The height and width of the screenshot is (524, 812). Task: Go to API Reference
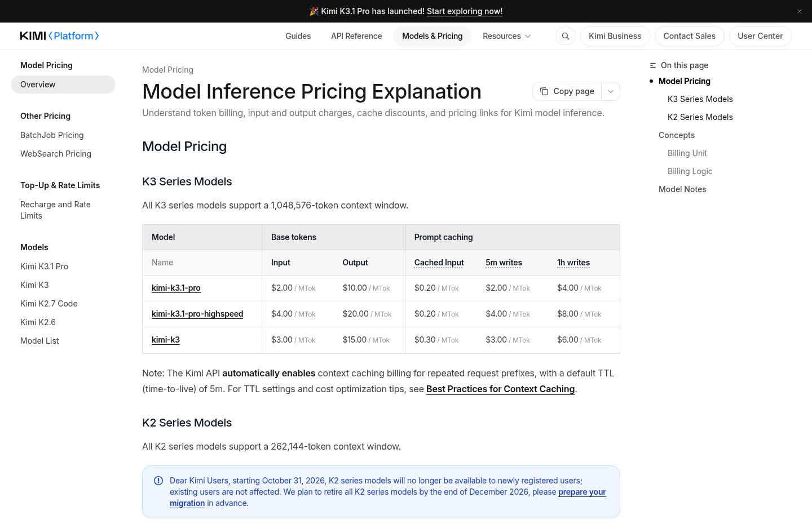(356, 36)
